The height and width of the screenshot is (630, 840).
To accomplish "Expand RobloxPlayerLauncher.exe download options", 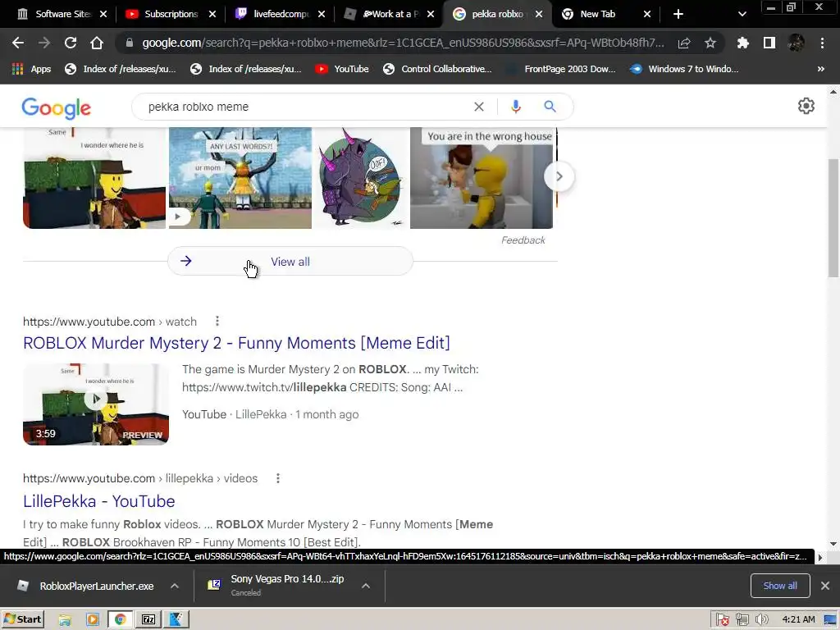I will [175, 586].
